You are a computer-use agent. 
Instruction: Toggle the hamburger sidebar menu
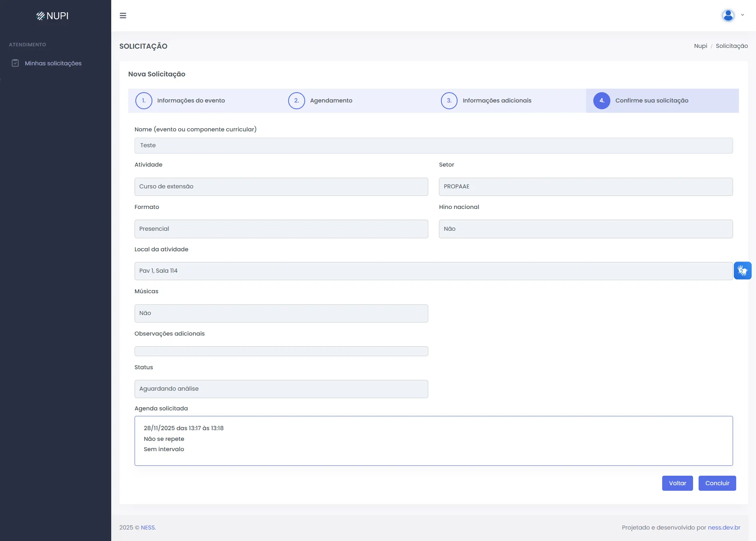[x=123, y=16]
